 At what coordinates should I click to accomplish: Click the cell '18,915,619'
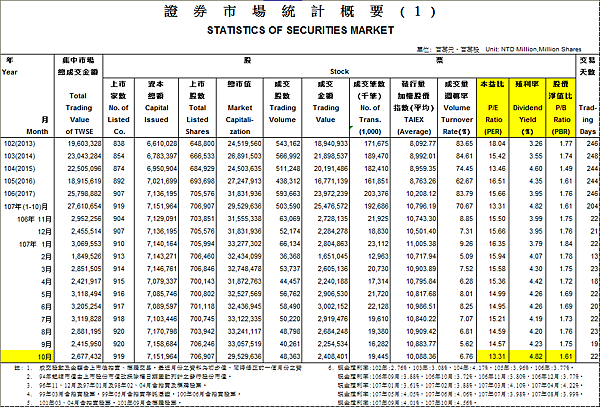[85, 181]
